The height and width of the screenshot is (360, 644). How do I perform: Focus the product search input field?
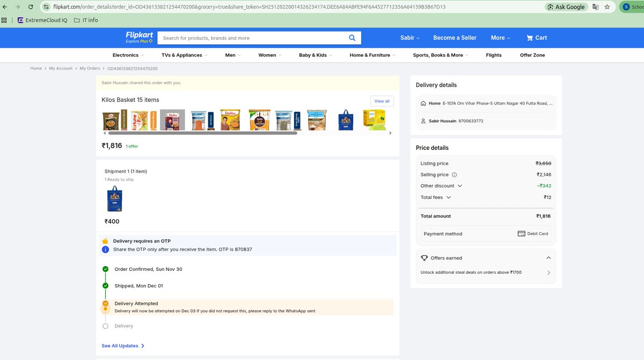pyautogui.click(x=252, y=38)
